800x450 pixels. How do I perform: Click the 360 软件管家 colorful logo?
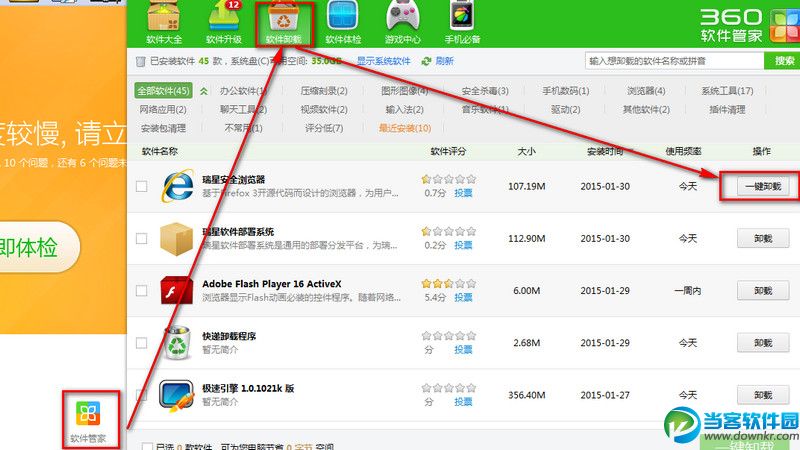point(785,26)
